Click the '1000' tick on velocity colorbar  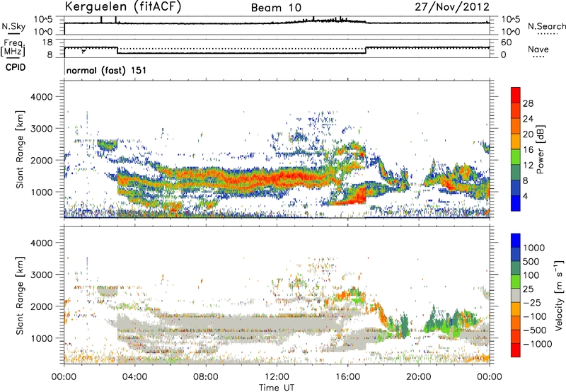tap(534, 248)
